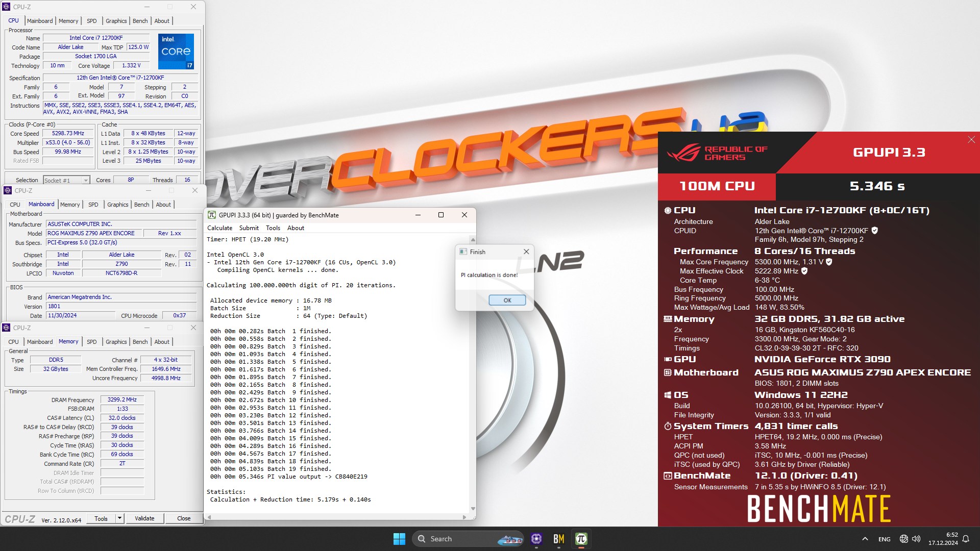Click the shield icon after 5222.89 MHz

804,271
